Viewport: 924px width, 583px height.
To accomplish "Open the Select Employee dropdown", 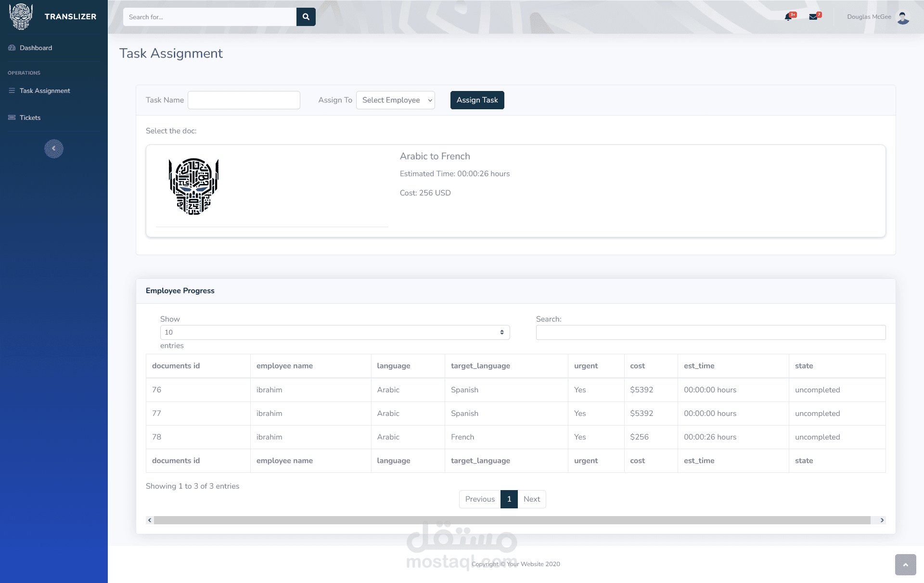I will (x=396, y=100).
